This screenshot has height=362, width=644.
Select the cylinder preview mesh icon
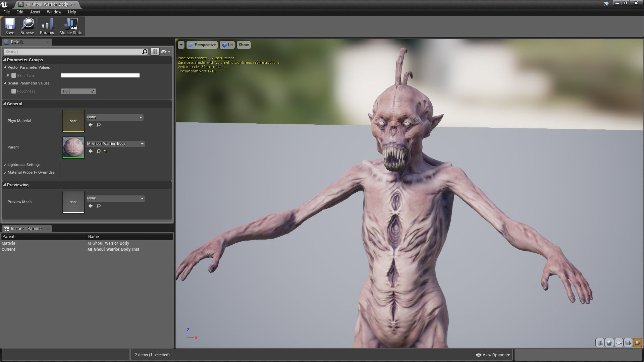click(600, 343)
